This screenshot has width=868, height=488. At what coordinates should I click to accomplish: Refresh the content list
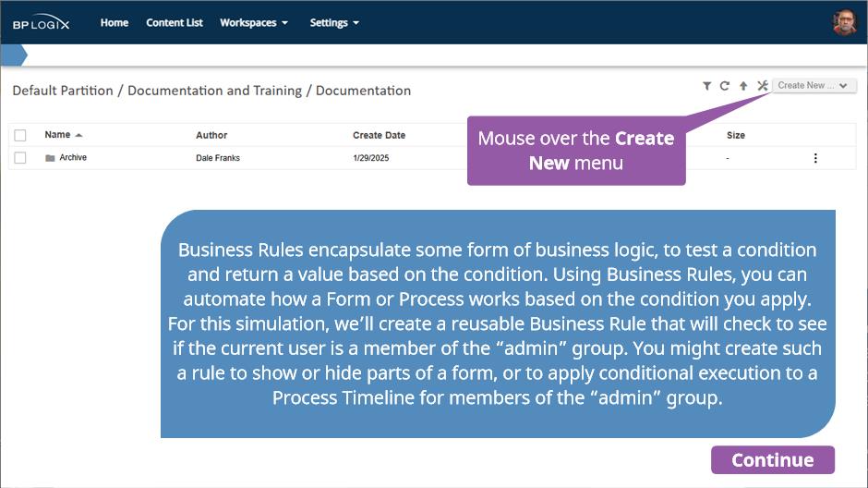725,86
